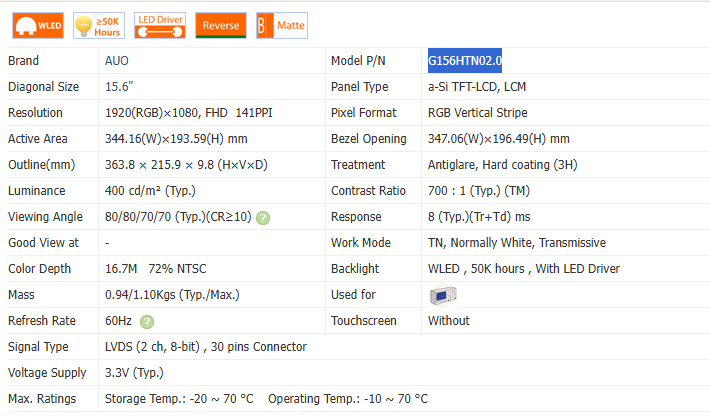Click the 60Hz refresh rate value
Viewport: 710px width, 418px height.
(x=118, y=321)
